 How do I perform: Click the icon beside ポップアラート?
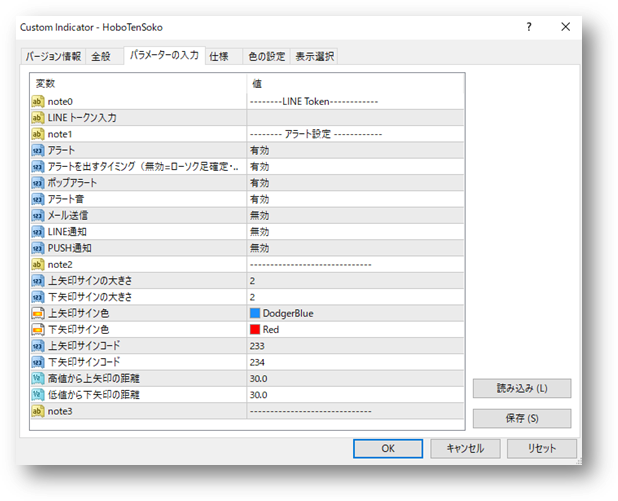pos(37,183)
